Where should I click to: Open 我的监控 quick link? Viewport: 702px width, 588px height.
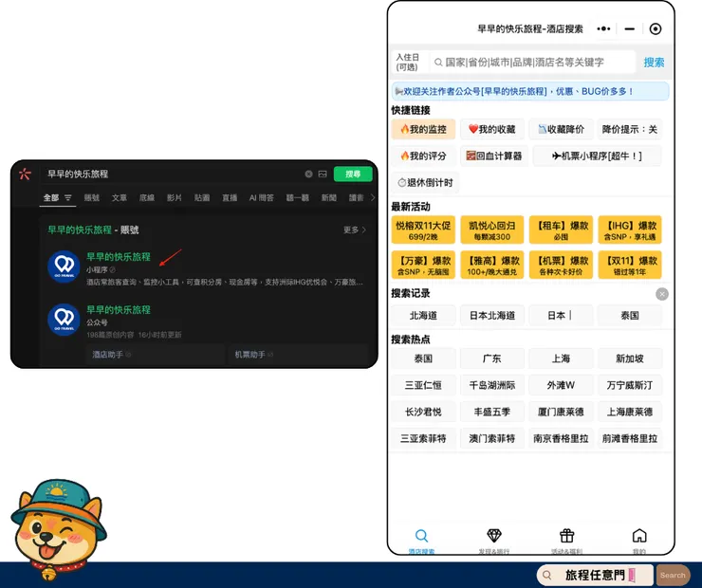[x=423, y=129]
